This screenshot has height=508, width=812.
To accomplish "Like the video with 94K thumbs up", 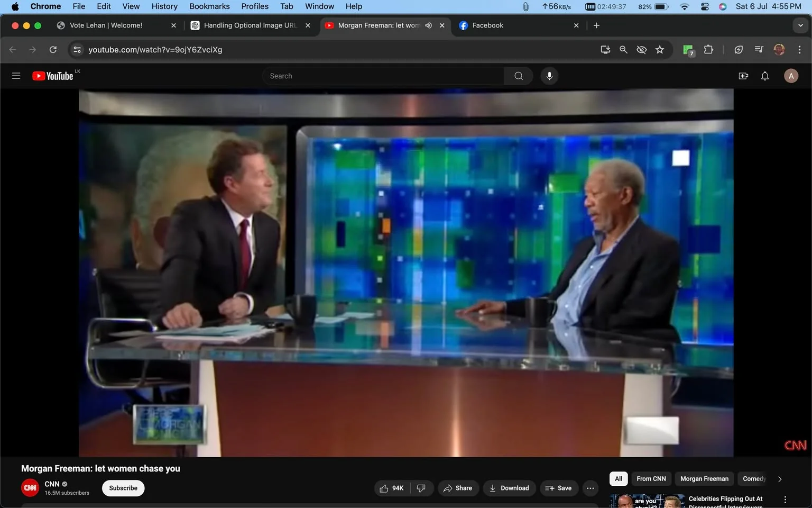I will [x=392, y=488].
